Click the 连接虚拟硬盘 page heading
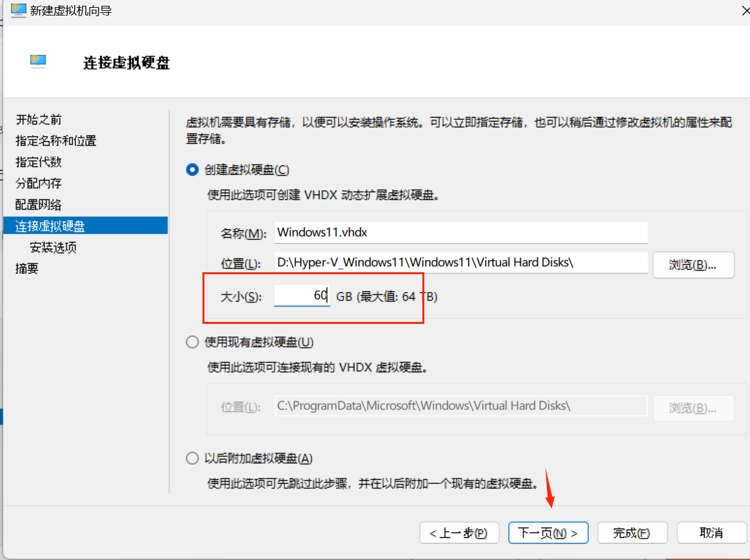The width and height of the screenshot is (750, 560). [x=127, y=63]
